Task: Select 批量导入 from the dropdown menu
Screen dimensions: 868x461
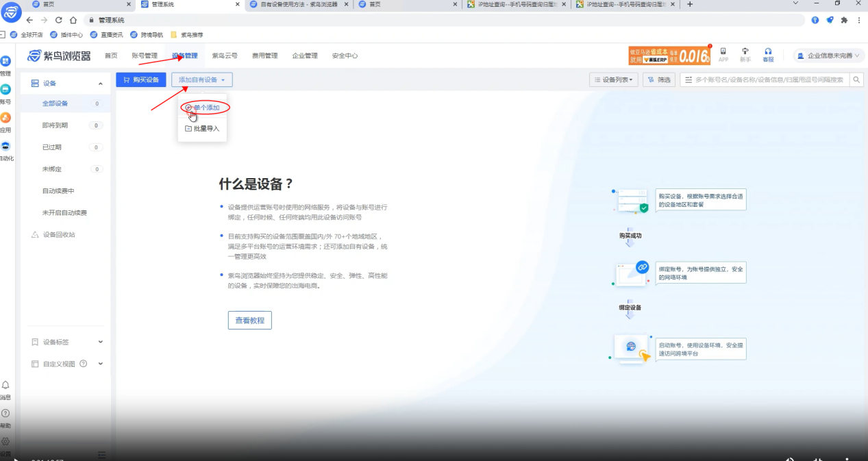Action: pos(202,128)
